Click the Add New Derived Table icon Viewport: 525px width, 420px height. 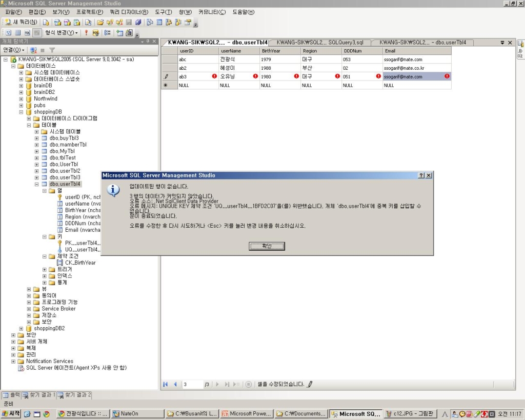pos(129,32)
